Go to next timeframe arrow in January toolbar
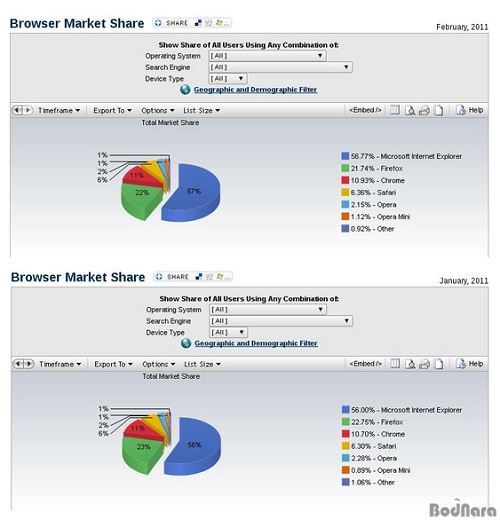 29,364
